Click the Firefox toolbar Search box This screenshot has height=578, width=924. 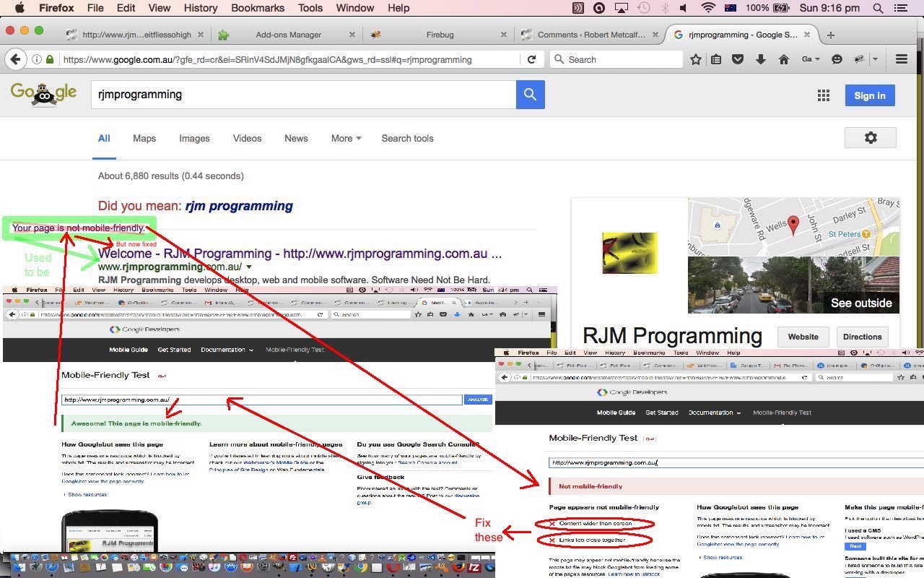pos(617,59)
